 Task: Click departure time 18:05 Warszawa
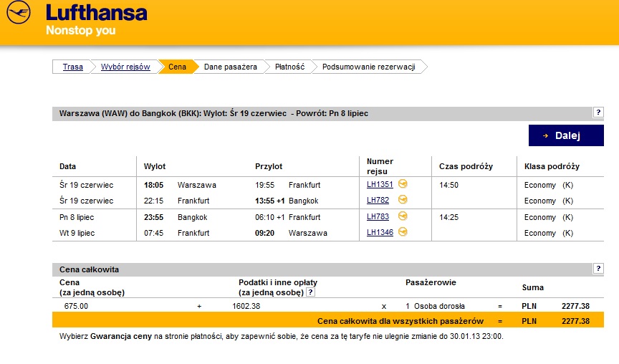(x=180, y=185)
